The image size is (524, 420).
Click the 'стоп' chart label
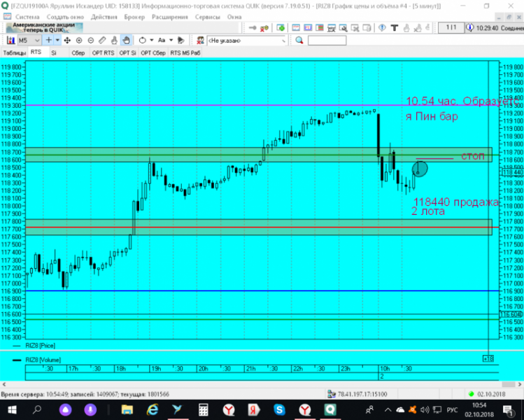473,156
